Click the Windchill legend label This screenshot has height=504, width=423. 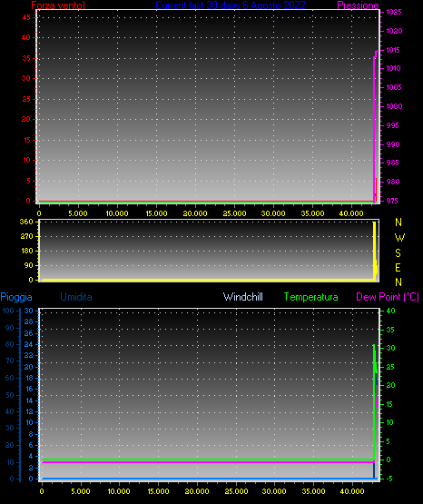[x=242, y=297]
